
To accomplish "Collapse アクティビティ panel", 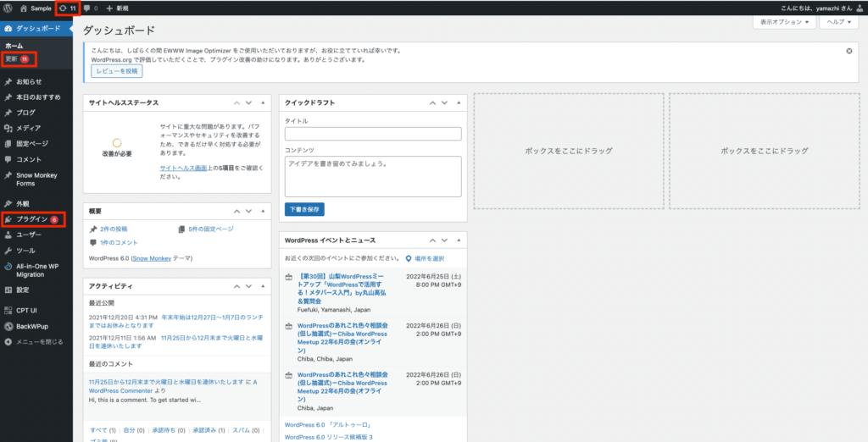I will (x=263, y=286).
